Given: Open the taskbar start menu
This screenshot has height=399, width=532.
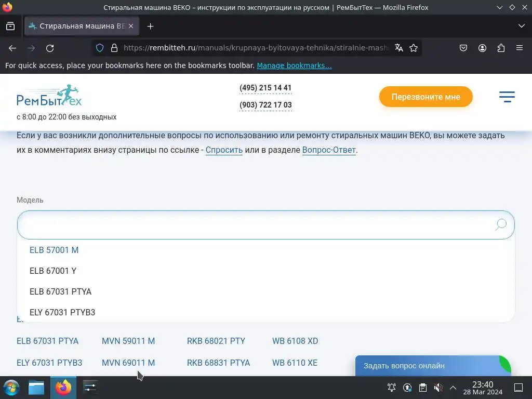Looking at the screenshot, I should tap(11, 388).
